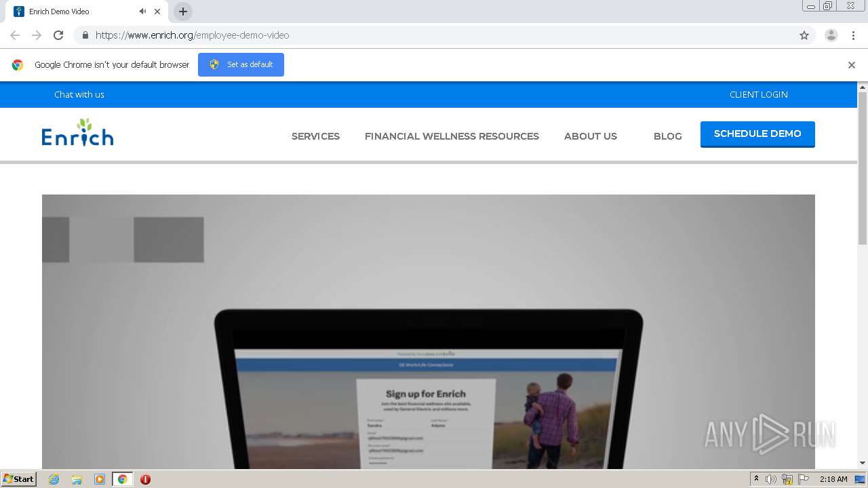Click the vertical scrollbar thumb
868x488 pixels.
coord(863,168)
